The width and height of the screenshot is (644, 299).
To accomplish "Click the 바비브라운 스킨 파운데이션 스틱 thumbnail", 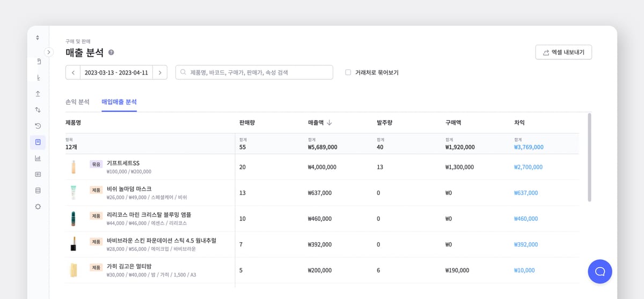I will tap(73, 244).
